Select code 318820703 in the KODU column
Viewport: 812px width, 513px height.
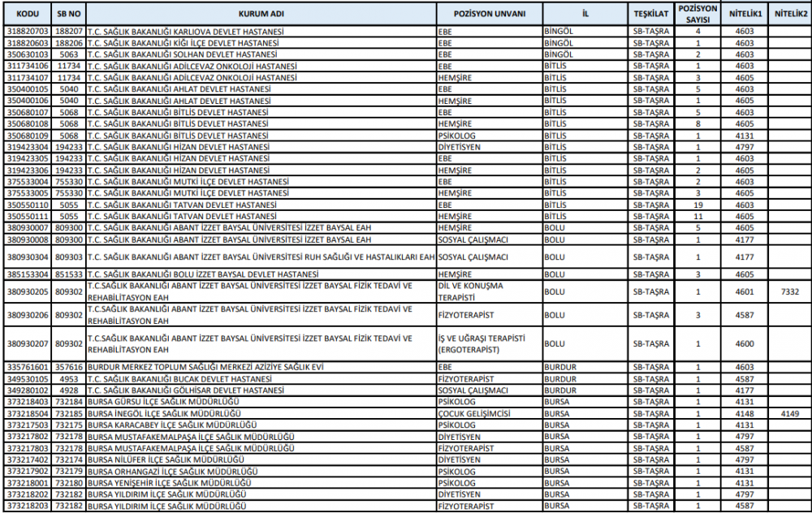pos(28,32)
